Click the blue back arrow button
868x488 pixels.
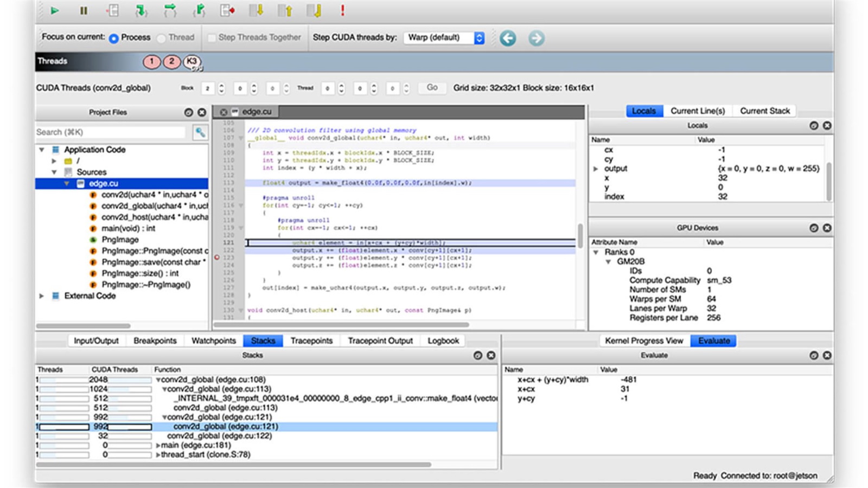click(508, 38)
